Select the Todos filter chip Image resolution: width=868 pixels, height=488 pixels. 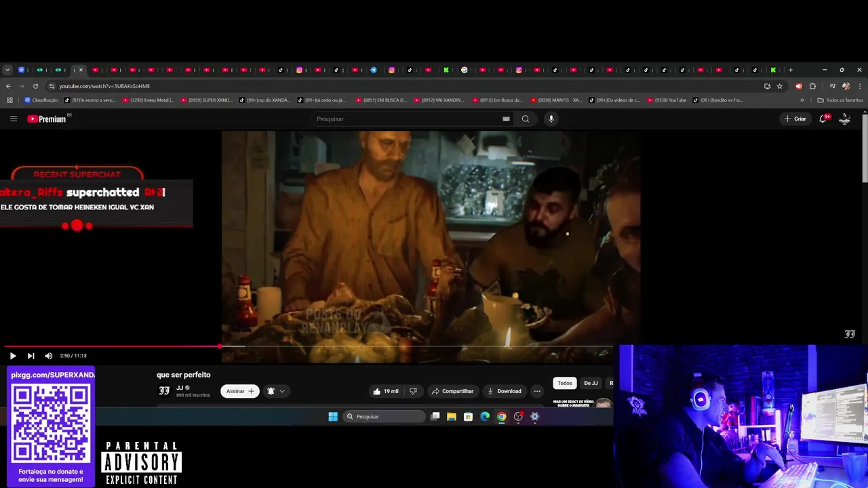click(565, 383)
